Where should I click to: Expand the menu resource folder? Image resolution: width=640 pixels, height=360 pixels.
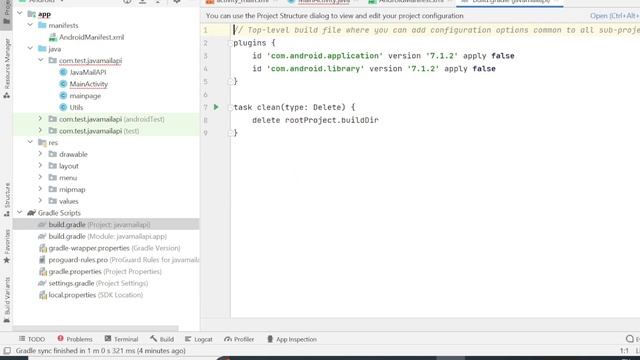[x=40, y=177]
